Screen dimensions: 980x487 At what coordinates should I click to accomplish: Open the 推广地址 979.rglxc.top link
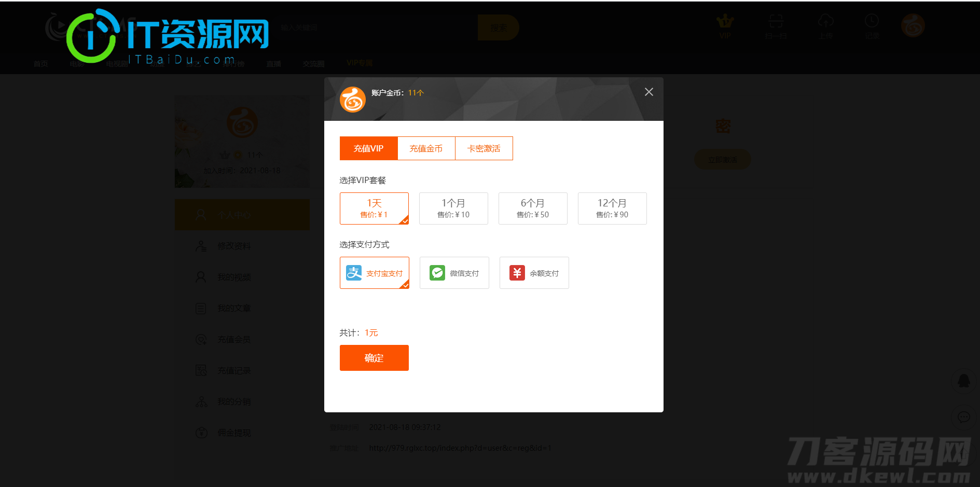point(460,448)
